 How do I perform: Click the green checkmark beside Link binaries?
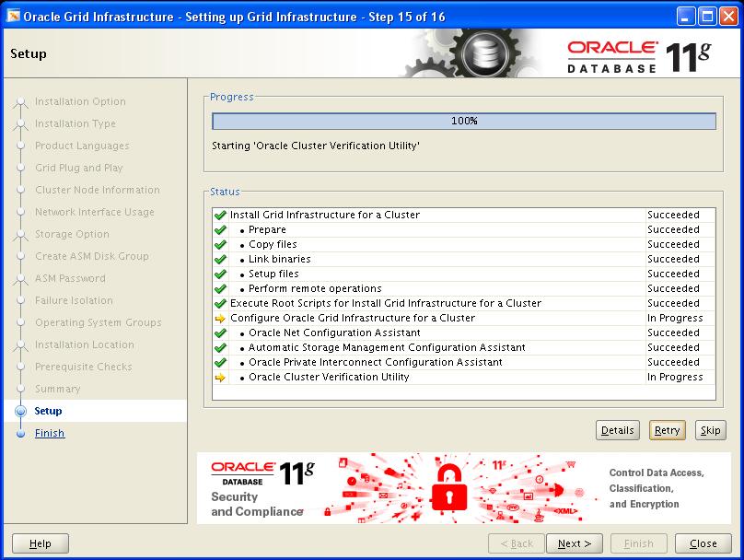[220, 260]
